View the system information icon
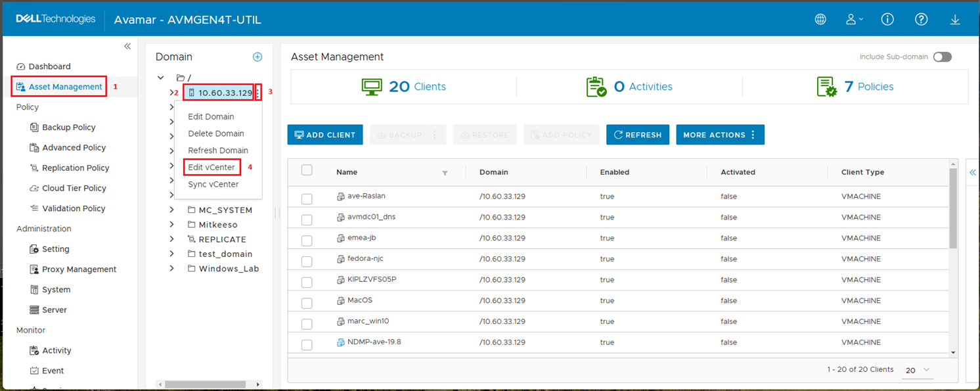980x391 pixels. click(887, 19)
